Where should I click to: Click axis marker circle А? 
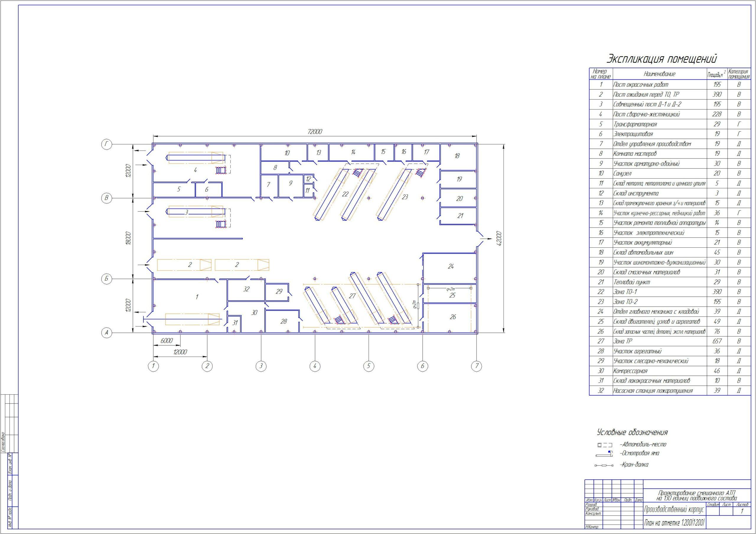pos(106,333)
